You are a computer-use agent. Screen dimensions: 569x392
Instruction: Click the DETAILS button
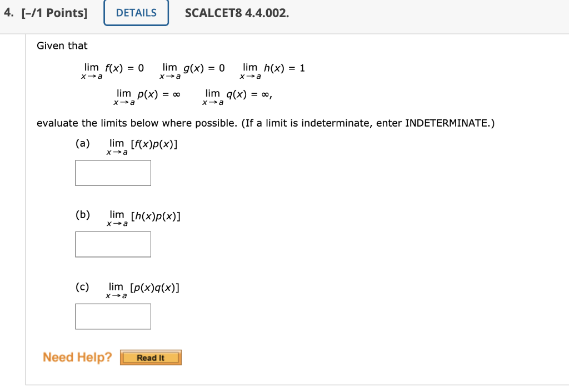[136, 12]
